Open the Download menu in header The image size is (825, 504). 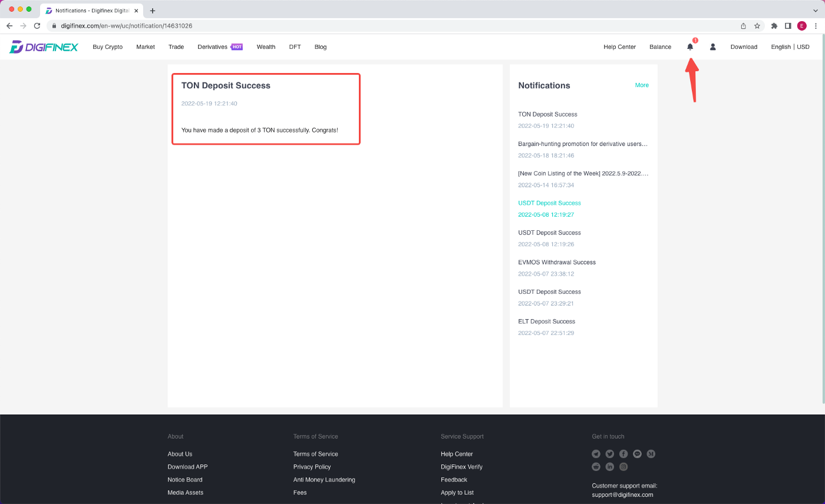(744, 47)
